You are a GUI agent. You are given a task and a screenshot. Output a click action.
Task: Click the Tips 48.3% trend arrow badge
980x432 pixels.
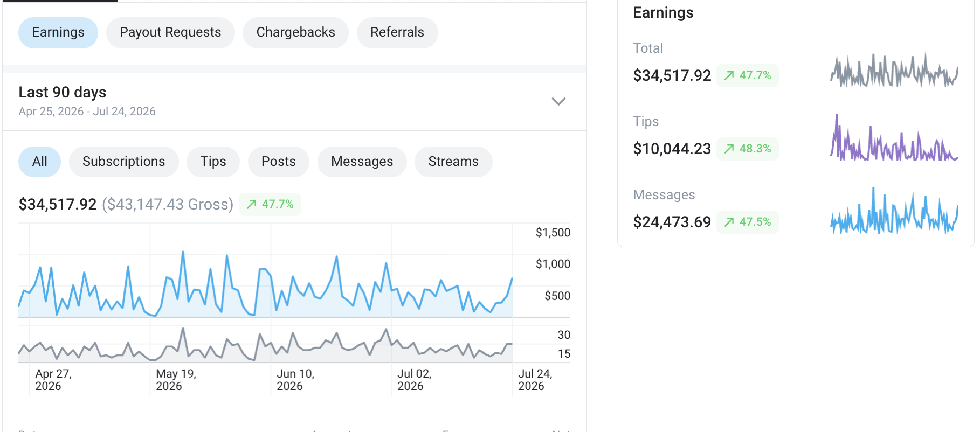(747, 149)
